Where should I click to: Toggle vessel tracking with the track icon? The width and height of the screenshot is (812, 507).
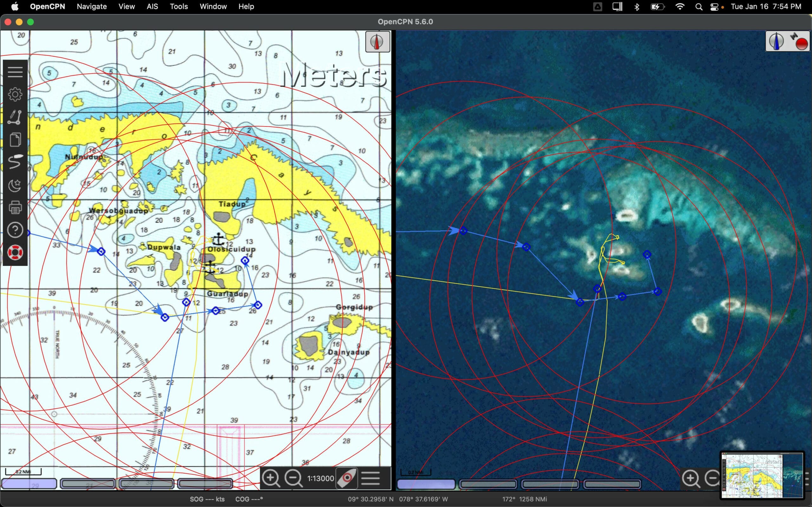(15, 162)
